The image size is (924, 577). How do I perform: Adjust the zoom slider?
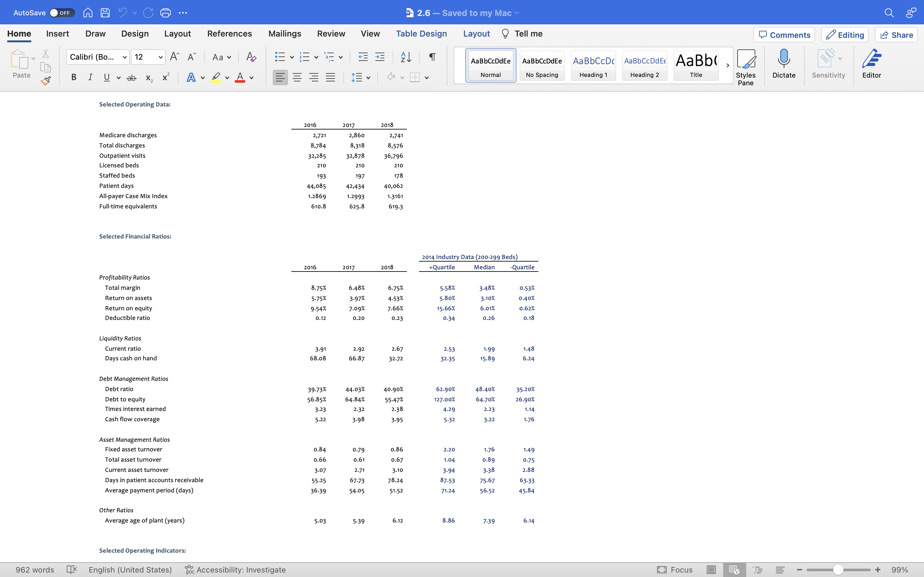point(838,569)
